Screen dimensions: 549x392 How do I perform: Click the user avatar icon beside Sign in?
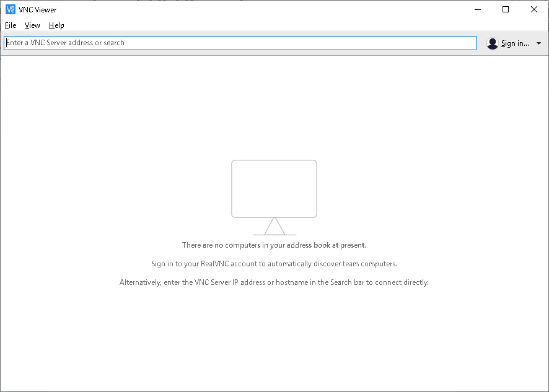coord(492,43)
